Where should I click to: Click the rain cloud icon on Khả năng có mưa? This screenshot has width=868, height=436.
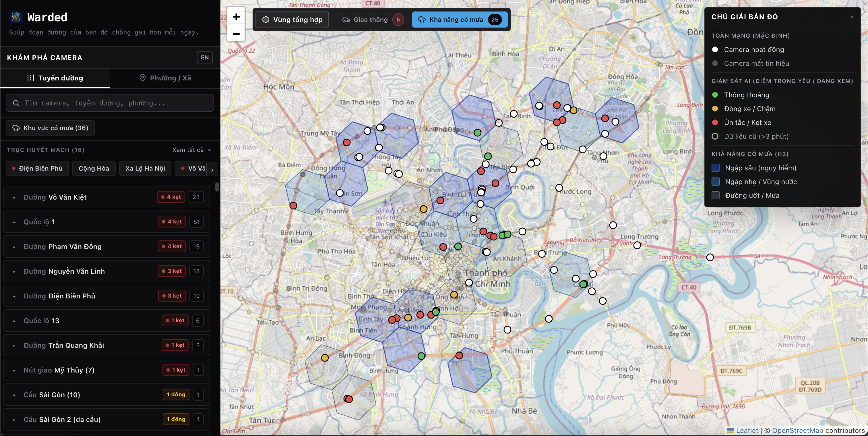coord(422,20)
